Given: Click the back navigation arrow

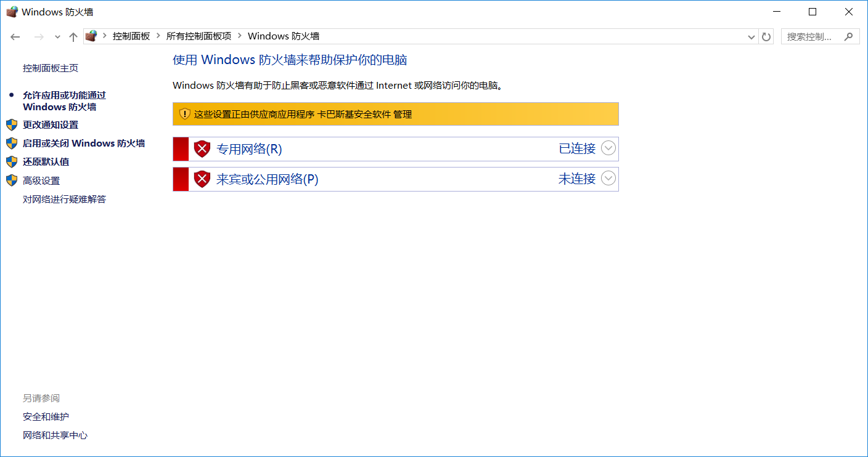Looking at the screenshot, I should pyautogui.click(x=15, y=37).
